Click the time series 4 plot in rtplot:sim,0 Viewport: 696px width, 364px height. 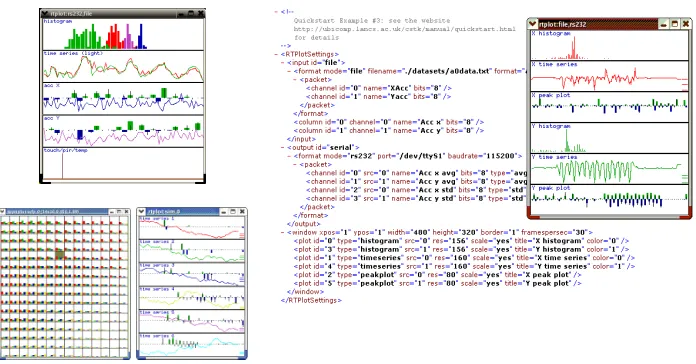192,298
